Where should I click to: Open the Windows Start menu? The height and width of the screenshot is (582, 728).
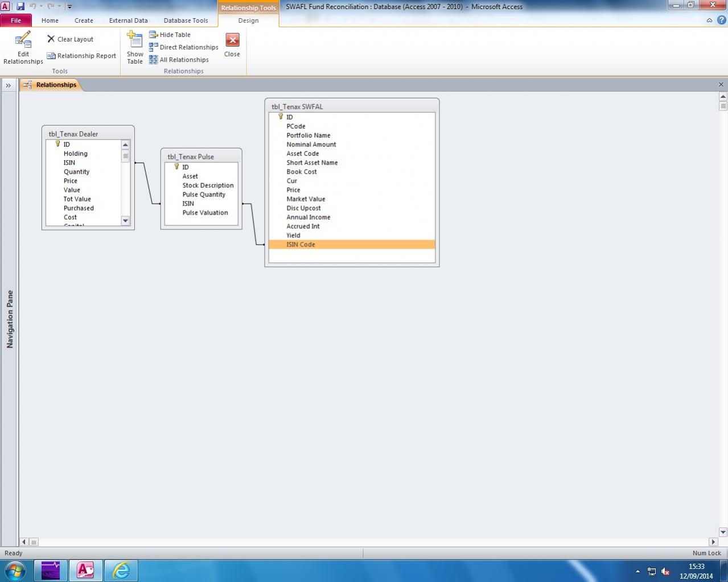(x=15, y=571)
